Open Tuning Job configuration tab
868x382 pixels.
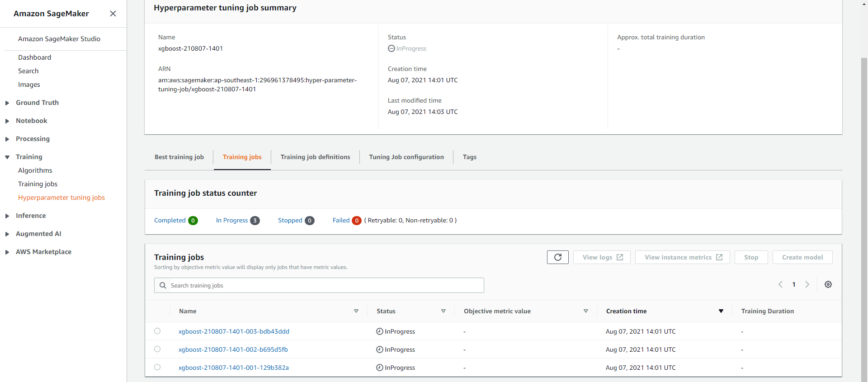click(x=406, y=157)
